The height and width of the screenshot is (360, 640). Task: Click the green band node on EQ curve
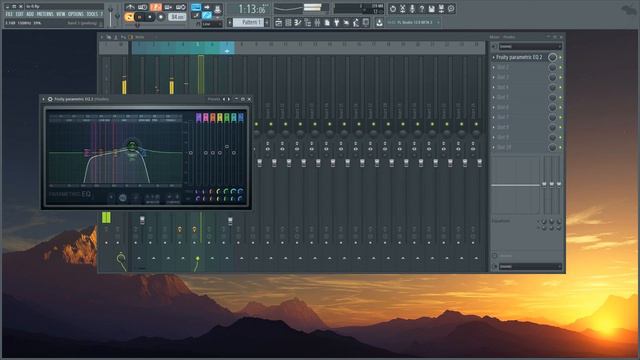coord(132,146)
